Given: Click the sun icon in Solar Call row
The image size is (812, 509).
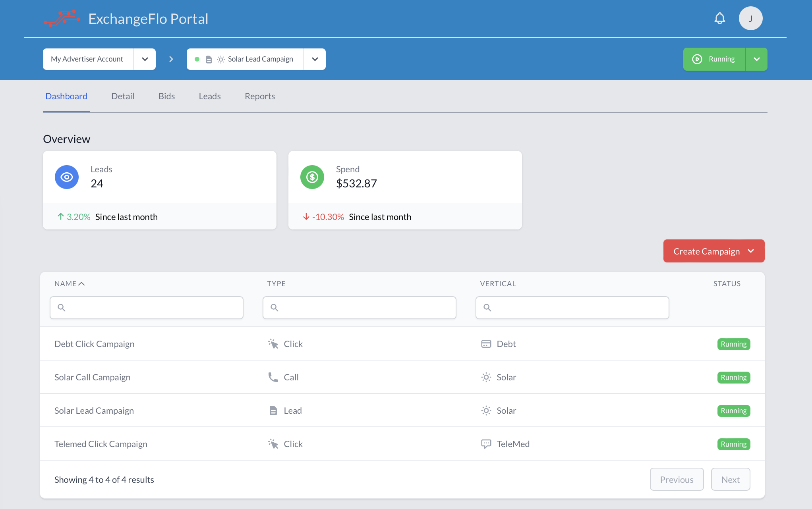Looking at the screenshot, I should (486, 377).
